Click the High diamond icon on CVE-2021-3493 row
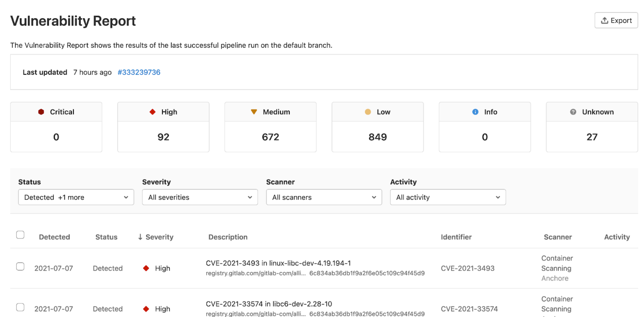Image resolution: width=644 pixels, height=317 pixels. click(146, 268)
